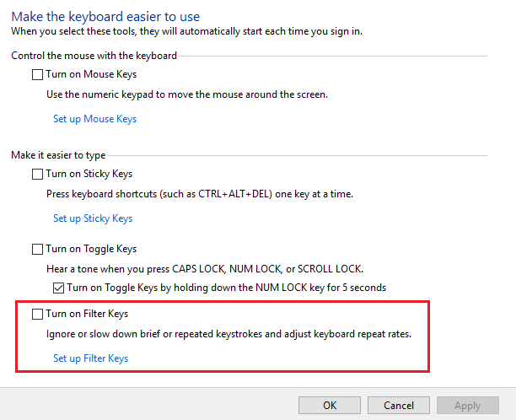Viewport: 516px width, 420px height.
Task: Click the 'Turn on Sticky Keys' label text
Action: [89, 175]
